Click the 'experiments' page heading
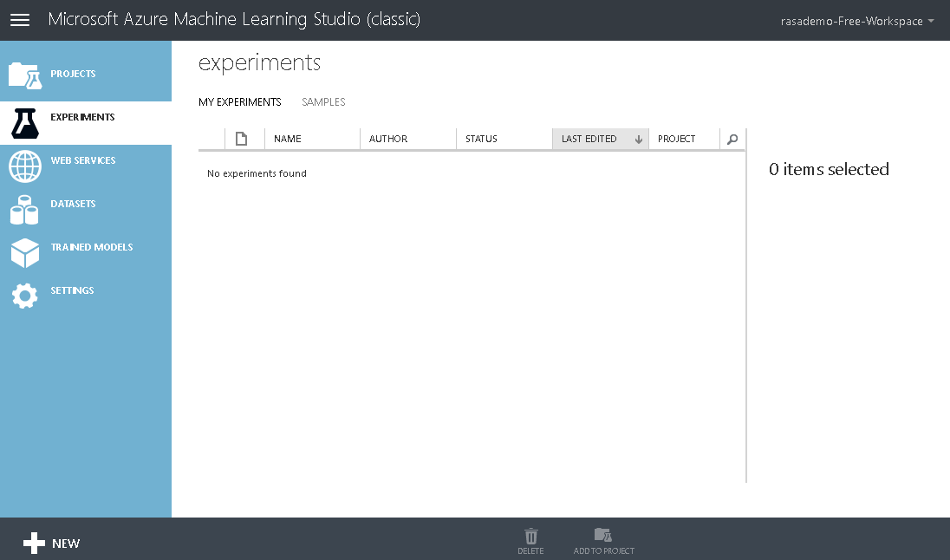Viewport: 950px width, 560px height. pos(259,63)
